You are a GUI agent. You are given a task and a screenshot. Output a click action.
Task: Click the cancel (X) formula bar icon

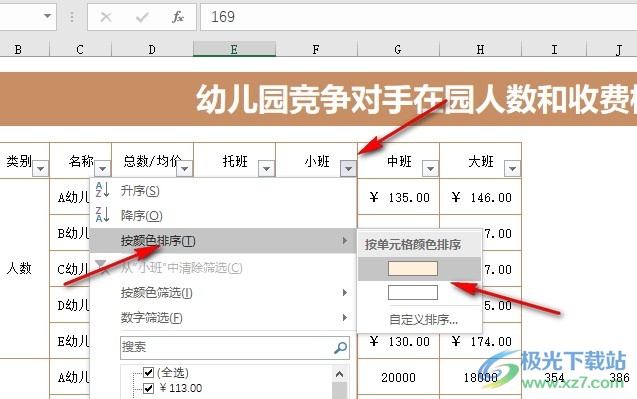106,17
